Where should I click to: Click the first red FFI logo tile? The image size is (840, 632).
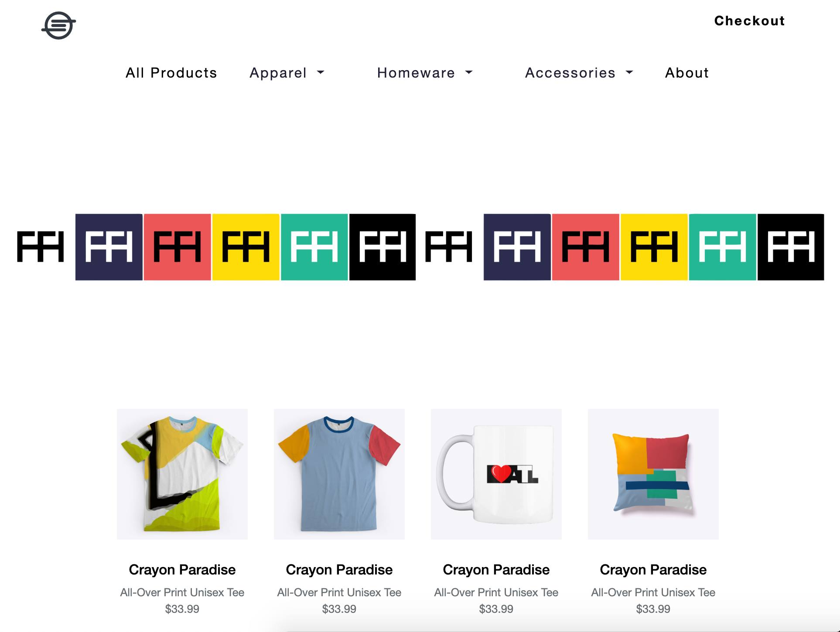(178, 247)
